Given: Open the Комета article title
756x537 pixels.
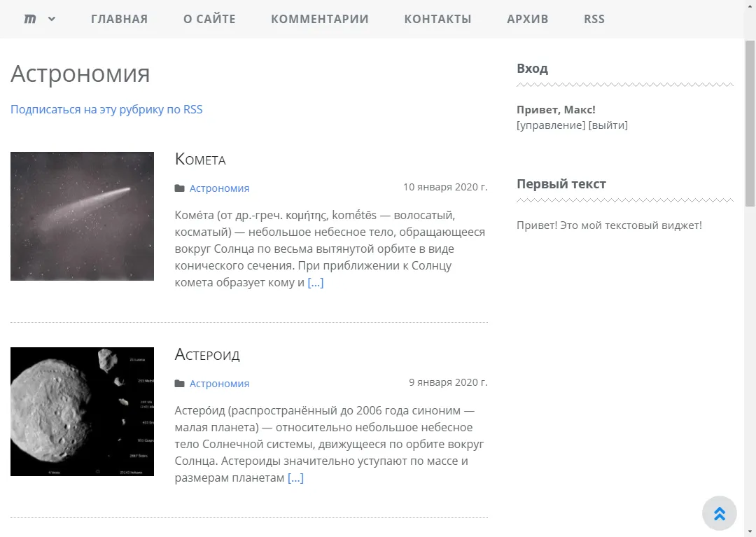Looking at the screenshot, I should click(x=200, y=159).
